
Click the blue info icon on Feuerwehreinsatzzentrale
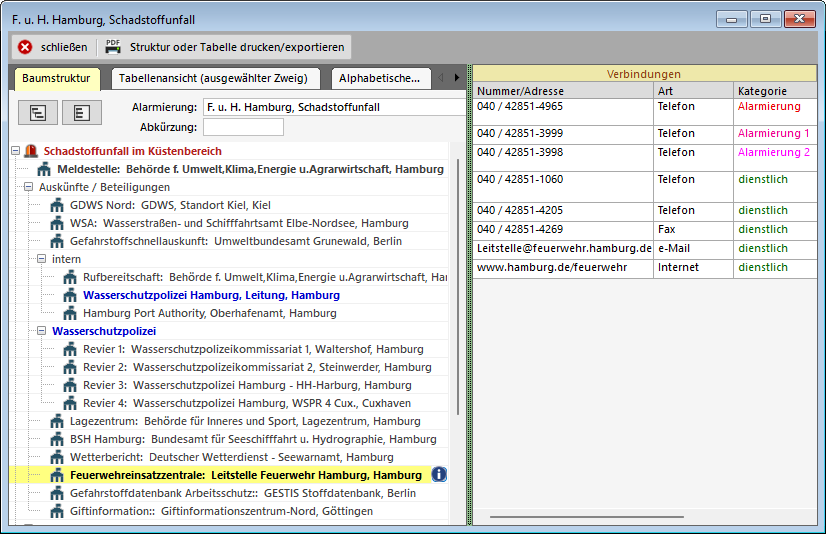click(x=439, y=475)
